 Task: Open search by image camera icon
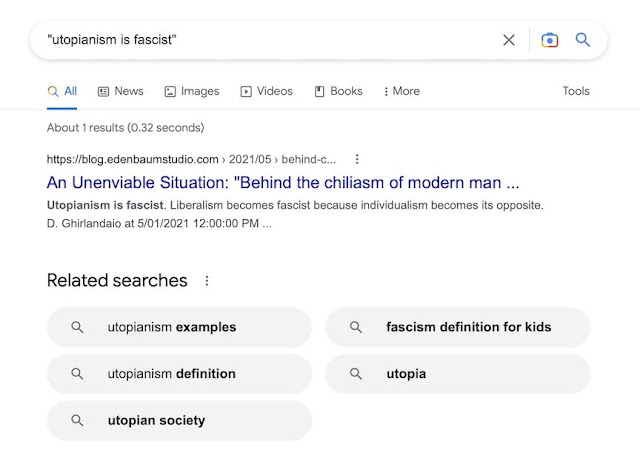pyautogui.click(x=549, y=40)
